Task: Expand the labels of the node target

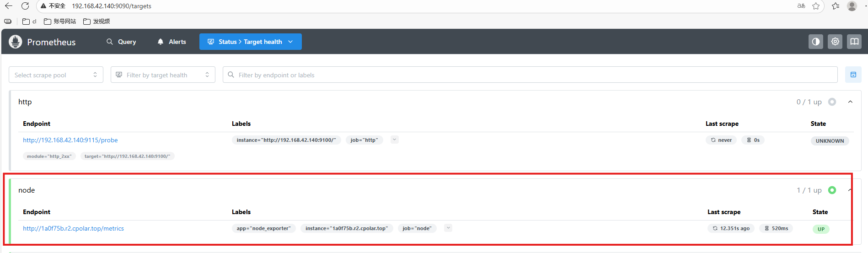Action: pos(448,228)
